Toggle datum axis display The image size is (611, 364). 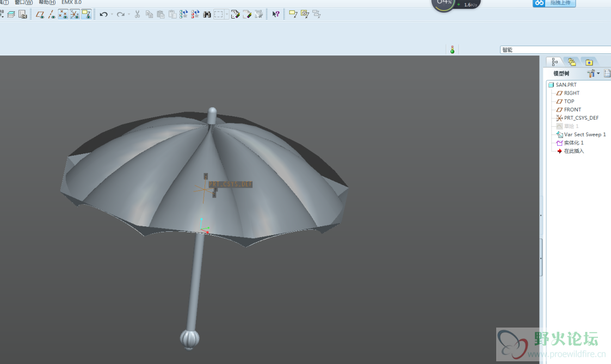coord(52,15)
